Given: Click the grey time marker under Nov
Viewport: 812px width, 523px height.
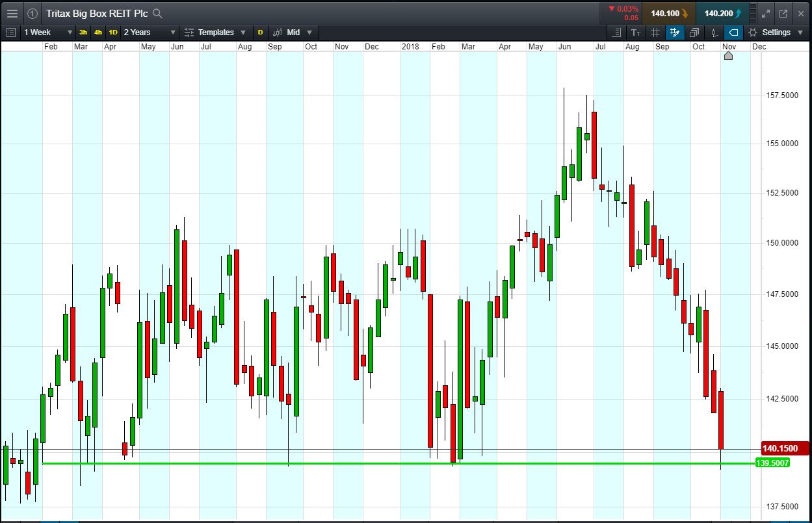Looking at the screenshot, I should 728,56.
